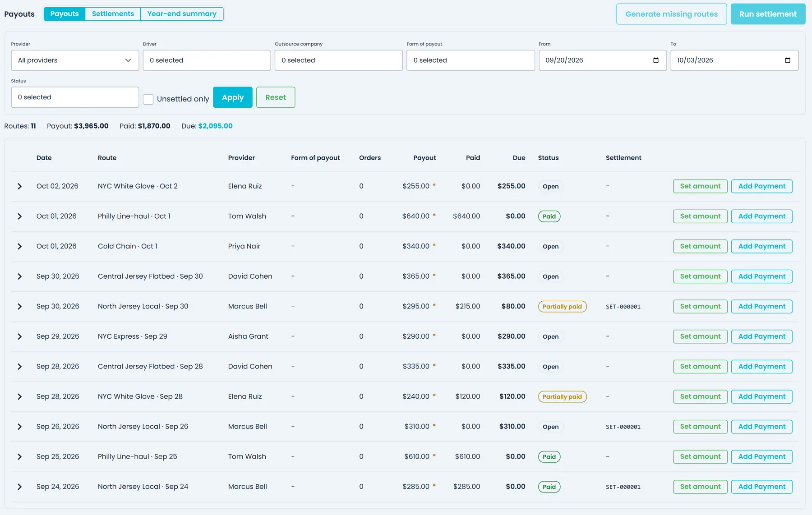Add Payment for NYC White Glove · Sep 28
The image size is (812, 515).
coord(761,397)
